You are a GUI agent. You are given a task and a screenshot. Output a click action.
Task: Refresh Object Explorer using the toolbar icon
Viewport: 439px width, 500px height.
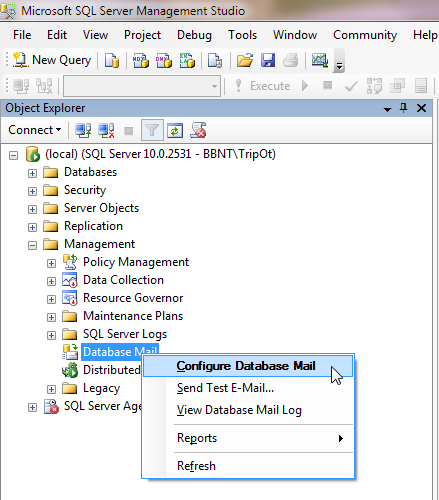(x=175, y=130)
